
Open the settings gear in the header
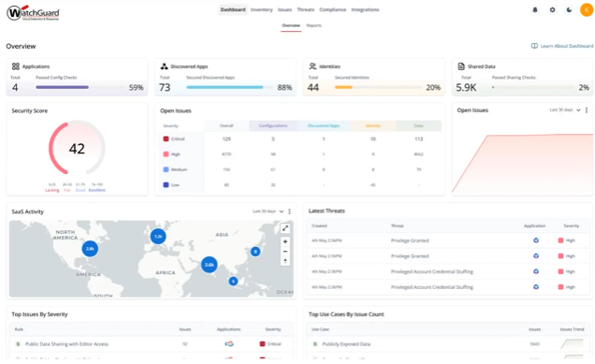552,10
